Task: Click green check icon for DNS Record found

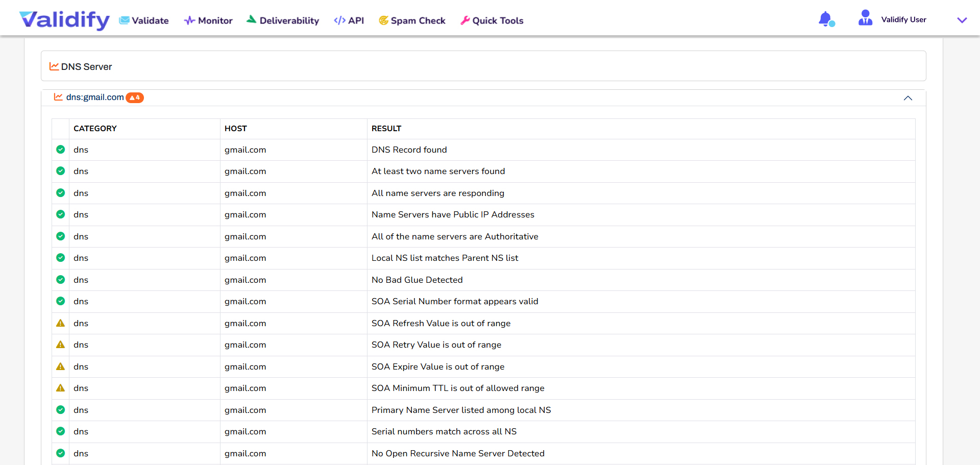Action: 61,150
